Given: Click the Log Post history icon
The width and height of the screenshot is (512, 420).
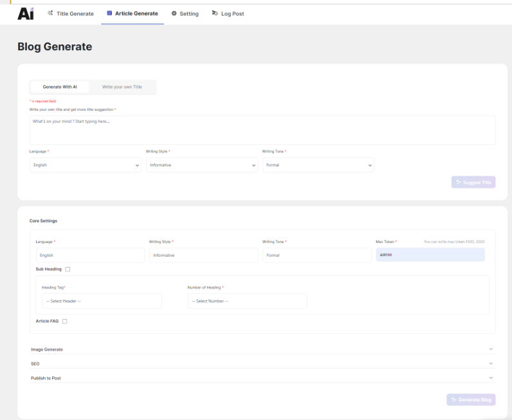Looking at the screenshot, I should coord(215,13).
